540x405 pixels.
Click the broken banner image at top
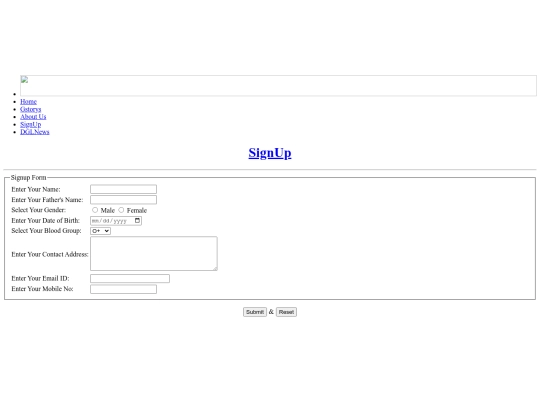coord(278,86)
